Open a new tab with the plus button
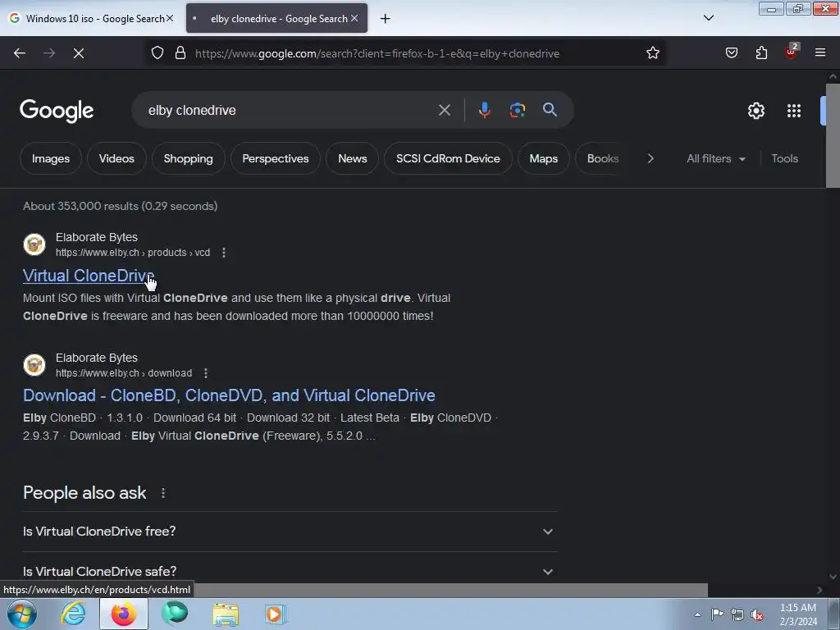 tap(386, 19)
